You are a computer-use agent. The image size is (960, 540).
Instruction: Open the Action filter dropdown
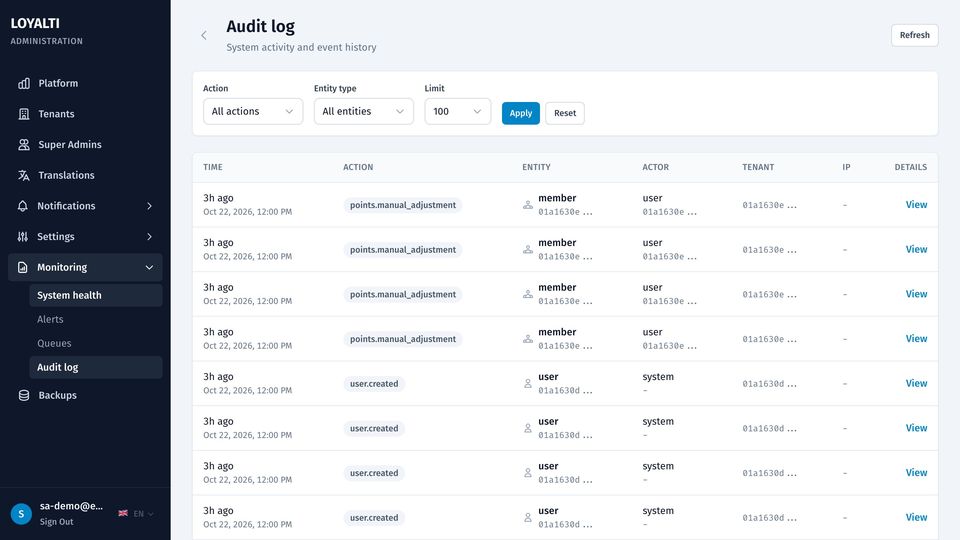click(x=253, y=111)
